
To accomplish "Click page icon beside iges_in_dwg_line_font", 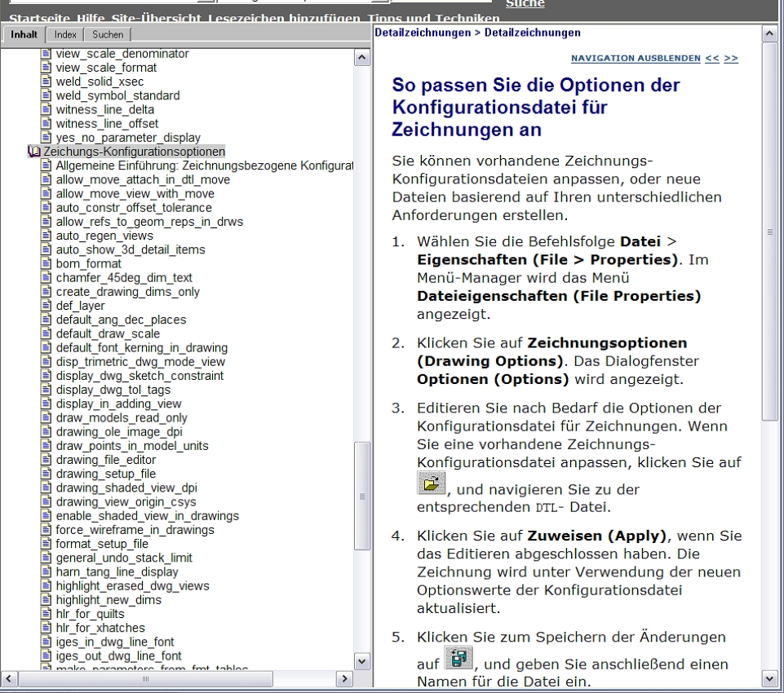I will (46, 642).
